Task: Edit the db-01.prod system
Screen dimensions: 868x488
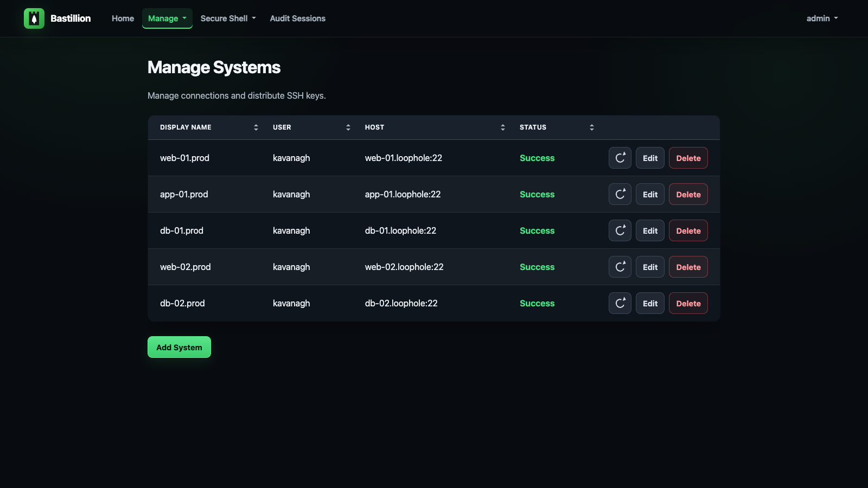Action: tap(650, 230)
